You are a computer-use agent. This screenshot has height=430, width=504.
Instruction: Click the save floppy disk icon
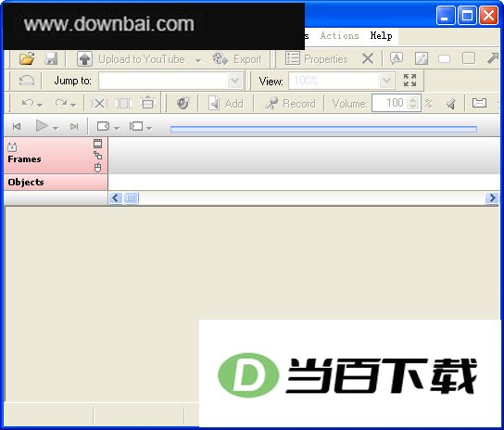click(51, 59)
